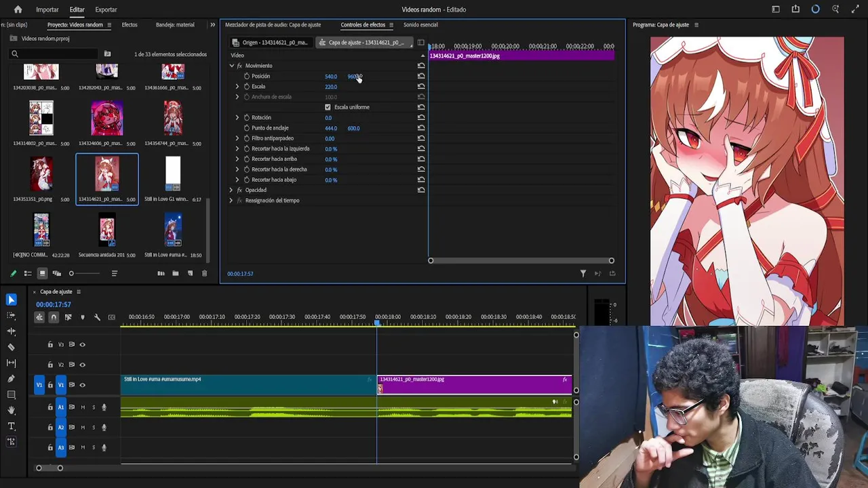The image size is (868, 488).
Task: Select the Slip tool
Action: (x=11, y=363)
